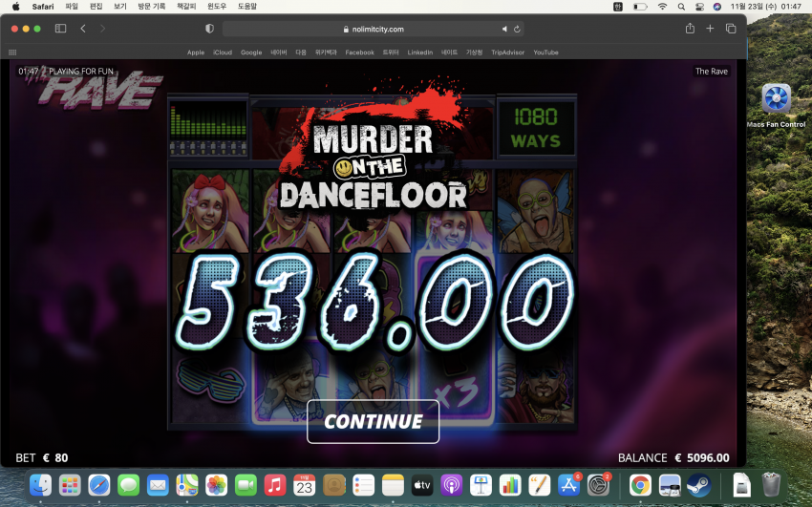Click The Rave title label
This screenshot has width=812, height=507.
(712, 72)
